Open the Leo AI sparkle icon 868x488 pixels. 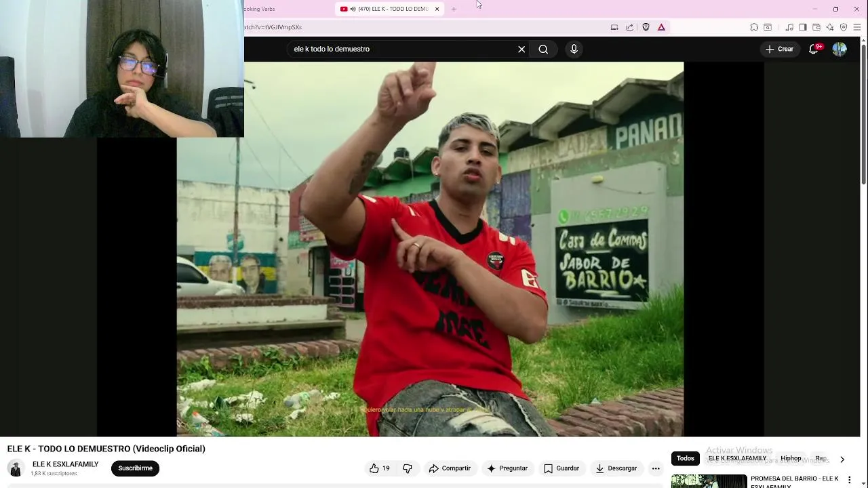830,27
